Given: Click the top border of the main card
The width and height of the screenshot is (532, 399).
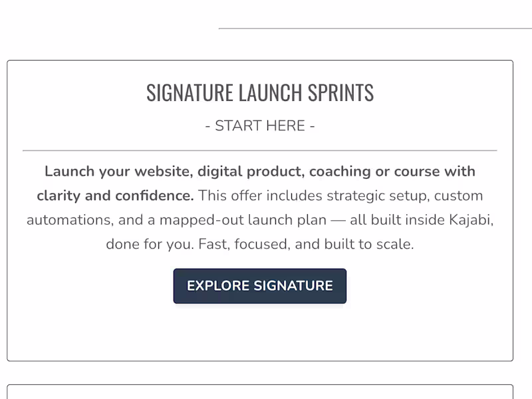Looking at the screenshot, I should tap(259, 60).
